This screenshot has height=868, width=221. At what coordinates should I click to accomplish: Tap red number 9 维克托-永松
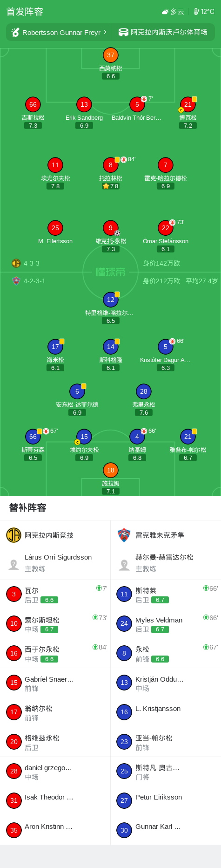[111, 228]
